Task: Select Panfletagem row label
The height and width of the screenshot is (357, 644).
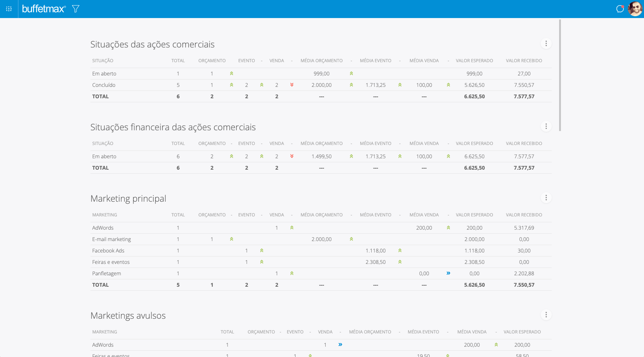Action: click(107, 273)
